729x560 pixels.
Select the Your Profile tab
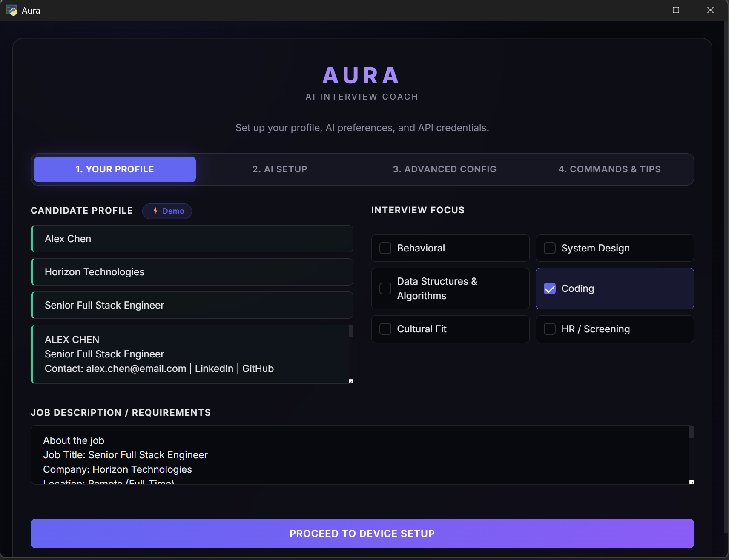click(x=114, y=169)
